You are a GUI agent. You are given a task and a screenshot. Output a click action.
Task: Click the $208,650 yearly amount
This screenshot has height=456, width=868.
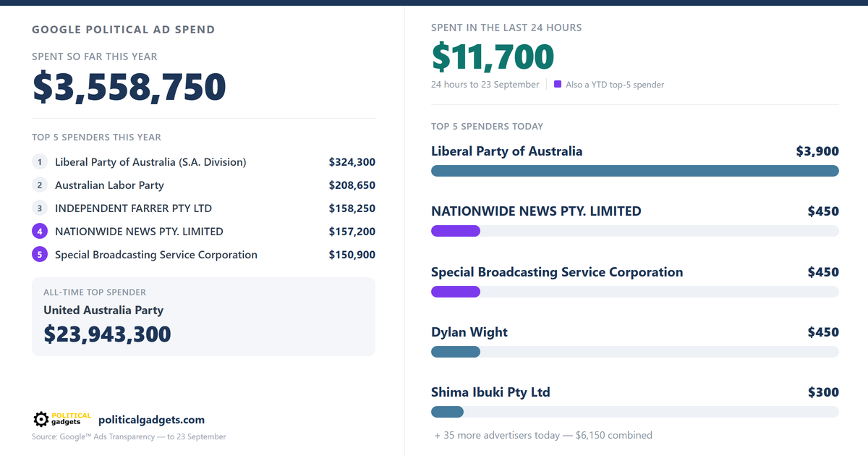(x=352, y=185)
